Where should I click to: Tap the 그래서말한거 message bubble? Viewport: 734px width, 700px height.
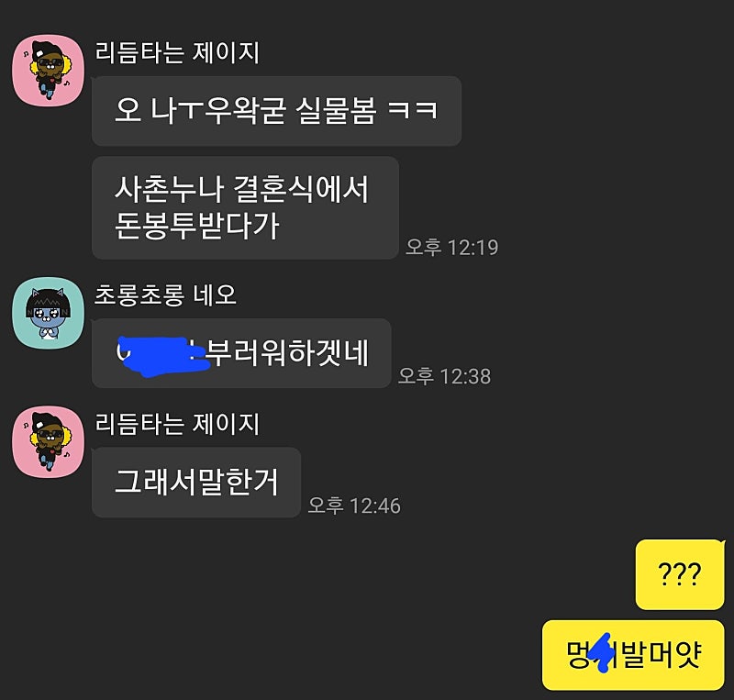196,483
